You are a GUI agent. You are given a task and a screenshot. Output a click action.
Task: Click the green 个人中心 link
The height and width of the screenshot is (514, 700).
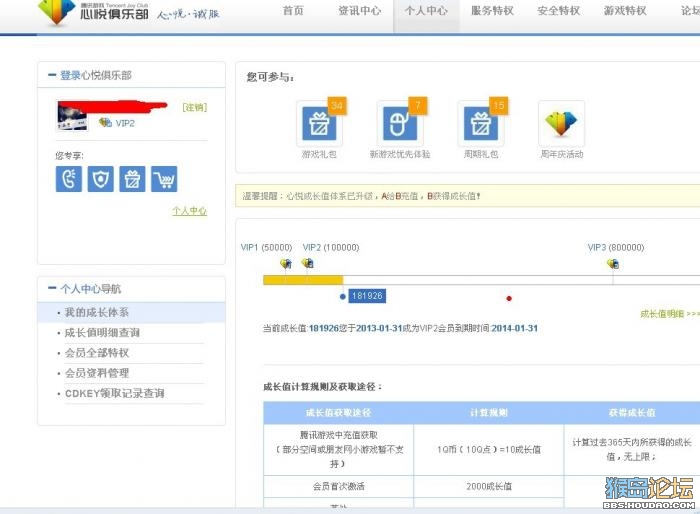coord(190,211)
